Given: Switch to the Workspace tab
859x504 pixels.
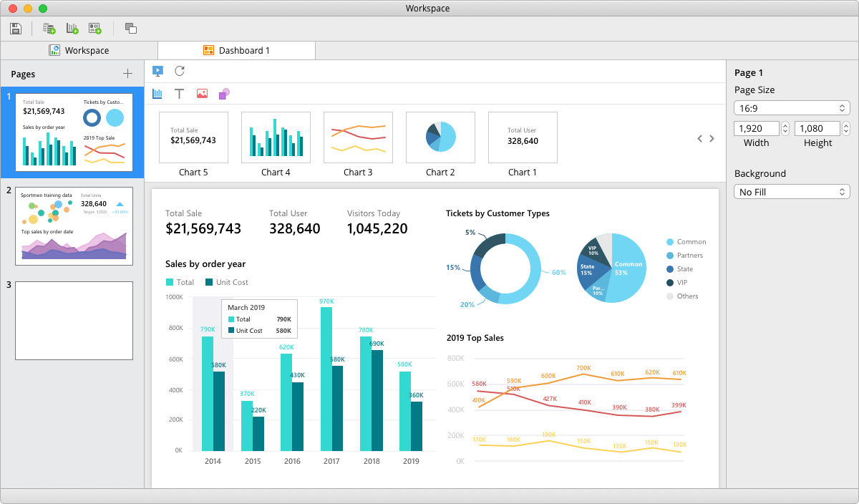Looking at the screenshot, I should coord(79,50).
